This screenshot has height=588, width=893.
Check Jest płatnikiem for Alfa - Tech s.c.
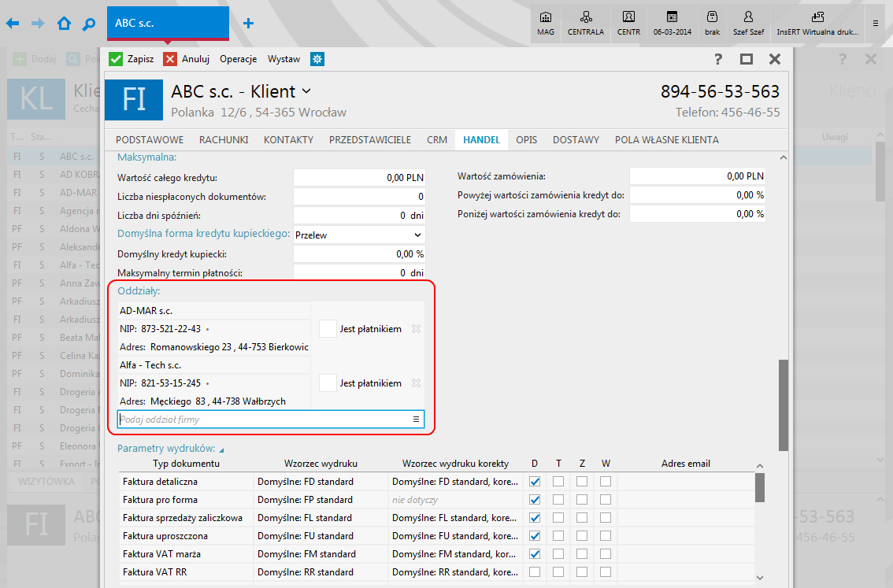click(328, 383)
